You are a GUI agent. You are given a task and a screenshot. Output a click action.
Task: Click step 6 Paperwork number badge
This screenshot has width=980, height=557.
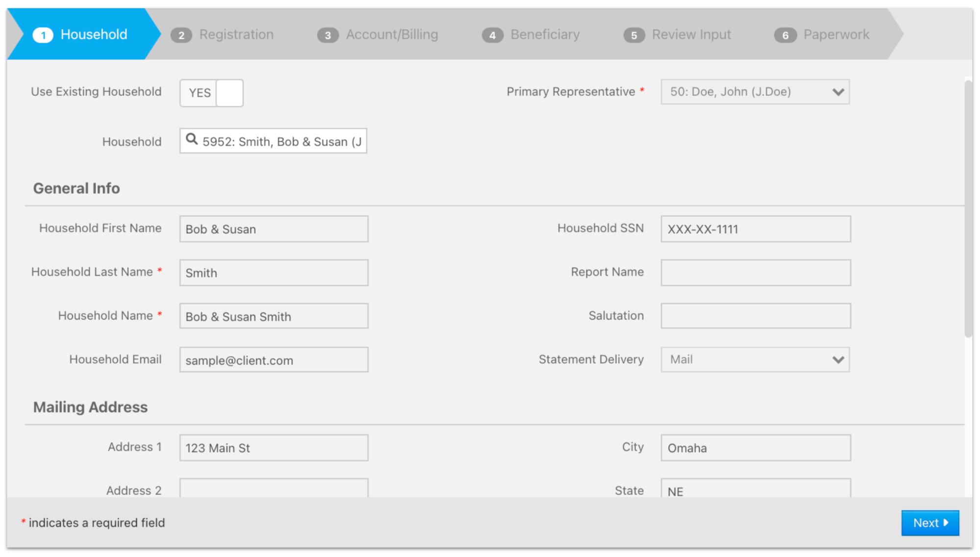click(x=785, y=35)
